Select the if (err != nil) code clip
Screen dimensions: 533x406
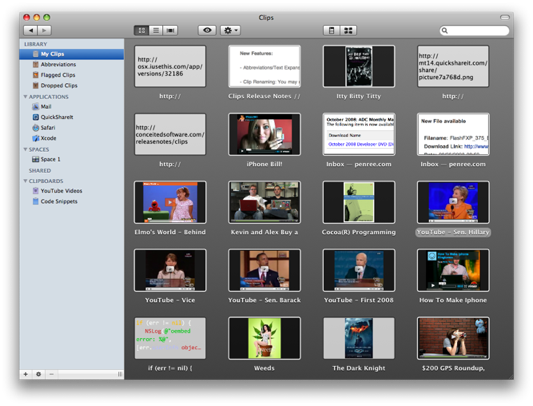click(170, 338)
